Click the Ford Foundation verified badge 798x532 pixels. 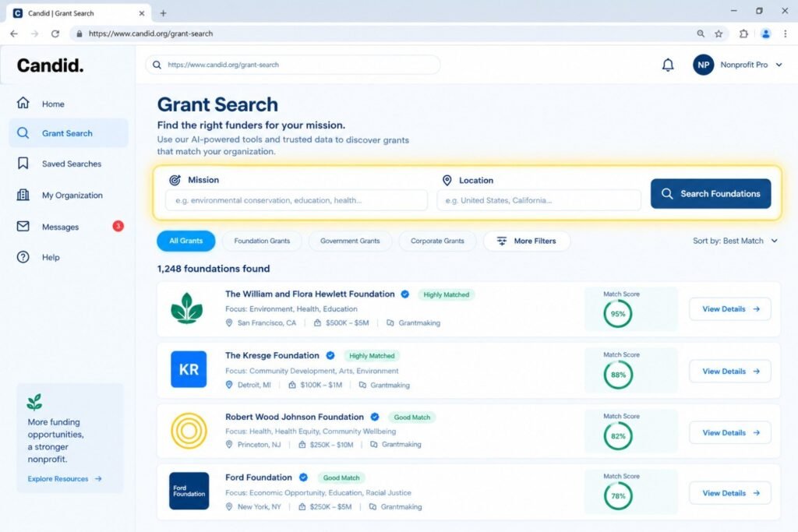click(x=303, y=477)
